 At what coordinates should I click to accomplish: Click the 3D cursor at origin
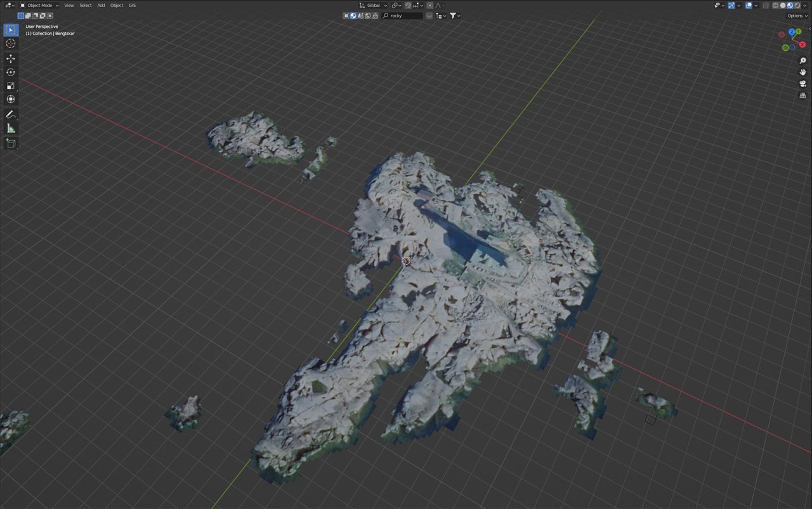point(406,261)
